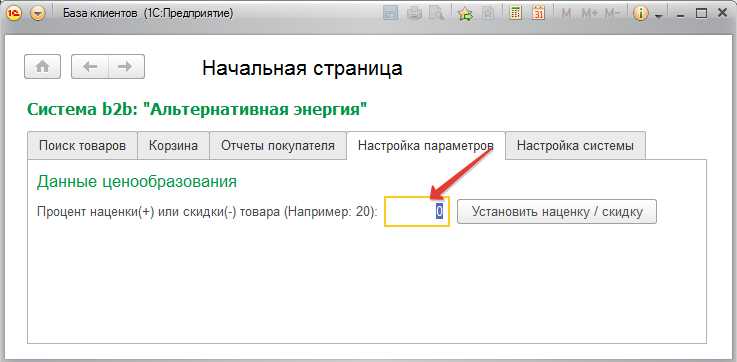Viewport: 737px width, 362px height.
Task: Click the M+ memory add button
Action: tap(589, 14)
